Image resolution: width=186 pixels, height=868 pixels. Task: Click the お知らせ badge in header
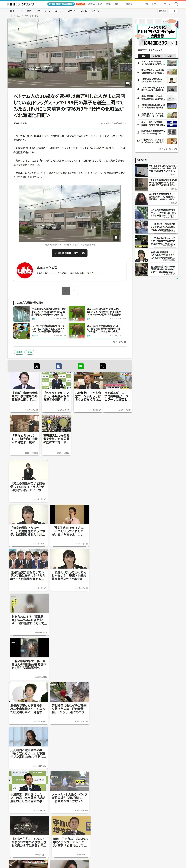80,4
